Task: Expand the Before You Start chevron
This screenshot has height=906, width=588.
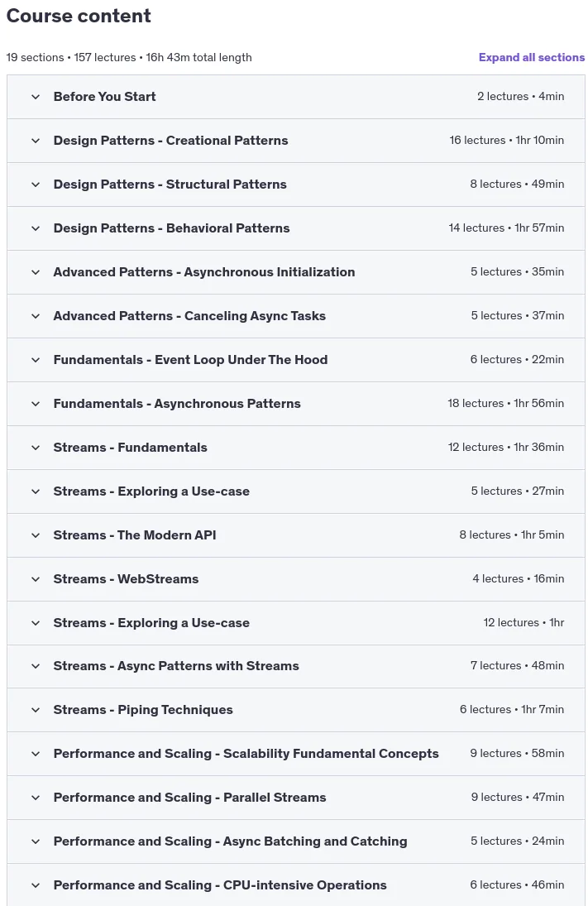Action: point(36,97)
